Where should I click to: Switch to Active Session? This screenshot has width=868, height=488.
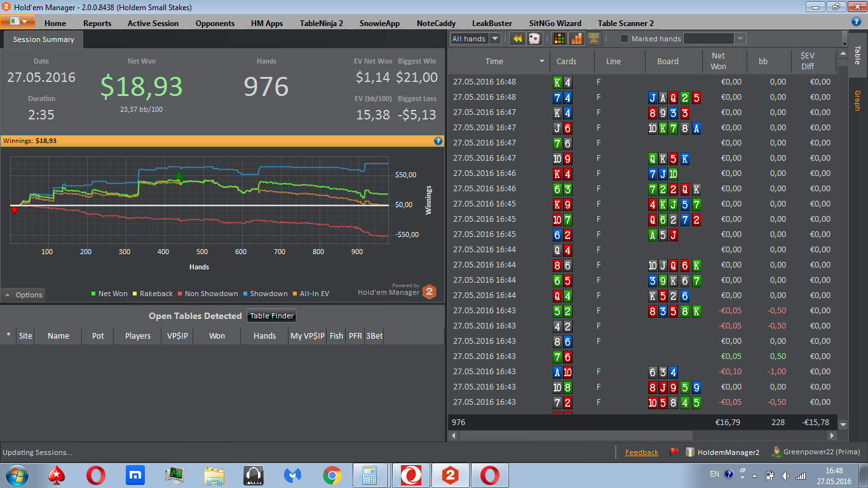(153, 23)
